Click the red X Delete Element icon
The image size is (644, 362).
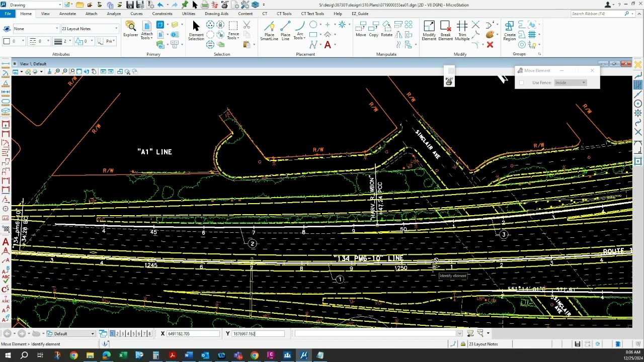pos(490,45)
